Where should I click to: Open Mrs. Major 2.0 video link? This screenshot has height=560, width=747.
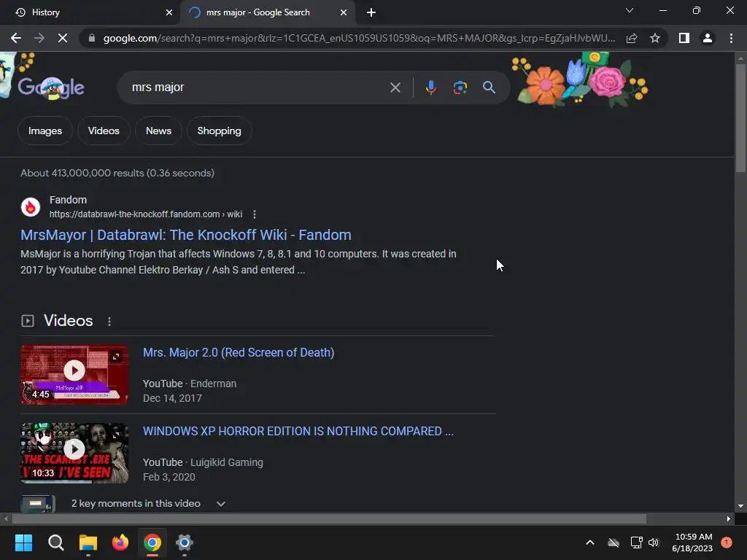pyautogui.click(x=239, y=352)
